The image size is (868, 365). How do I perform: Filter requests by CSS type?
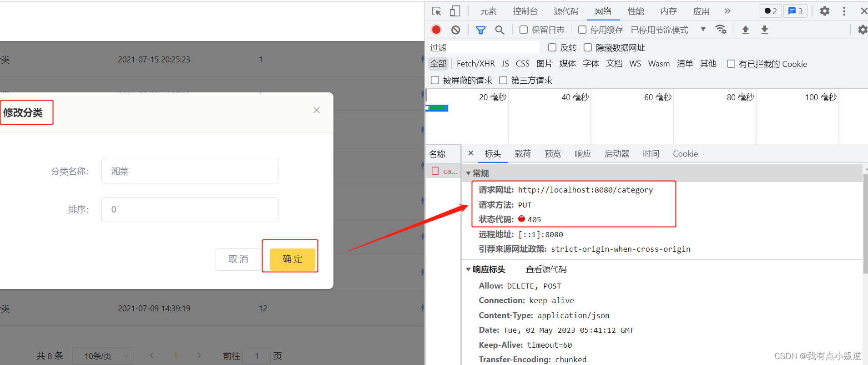[x=522, y=64]
